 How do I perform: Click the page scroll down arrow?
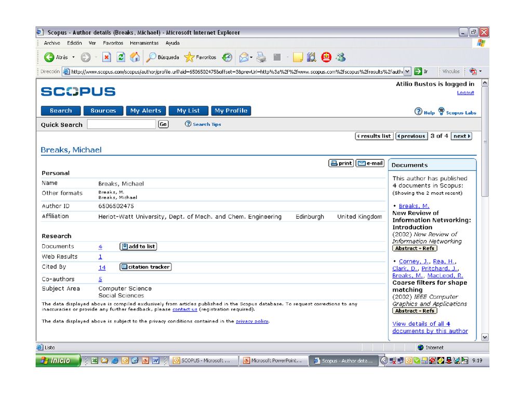click(485, 337)
